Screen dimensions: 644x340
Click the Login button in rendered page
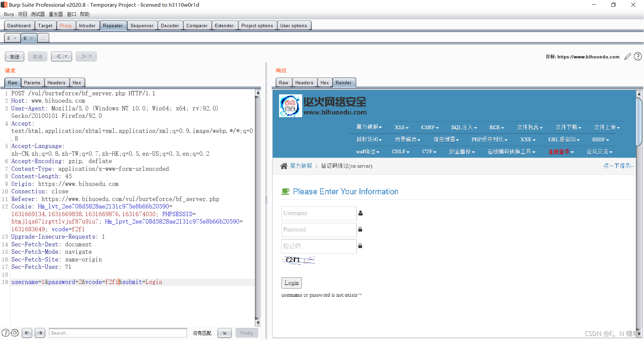(291, 283)
